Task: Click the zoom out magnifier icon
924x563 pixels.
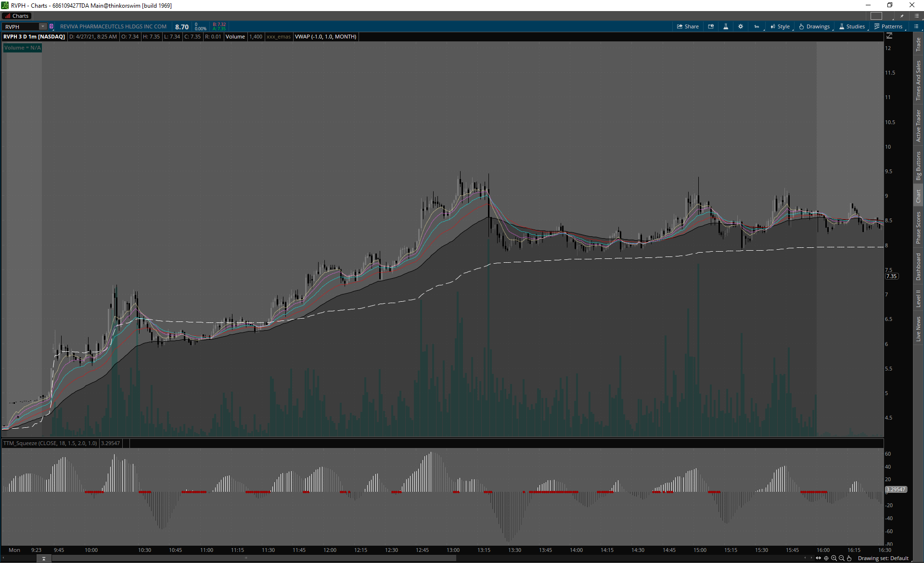Action: pyautogui.click(x=841, y=558)
